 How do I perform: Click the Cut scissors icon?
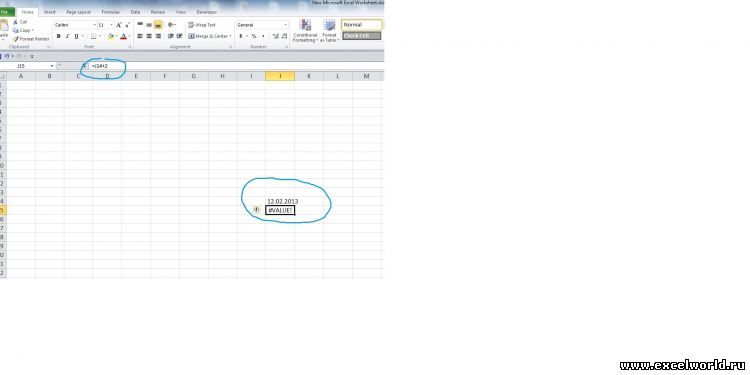pos(16,22)
